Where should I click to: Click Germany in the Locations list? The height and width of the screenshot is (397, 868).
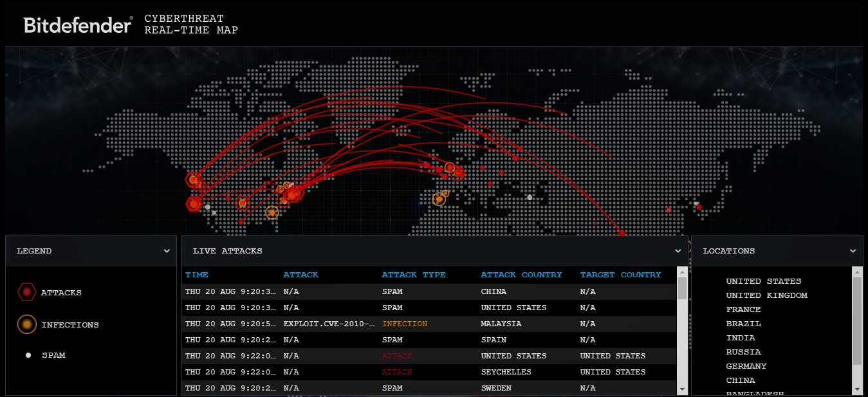point(746,366)
